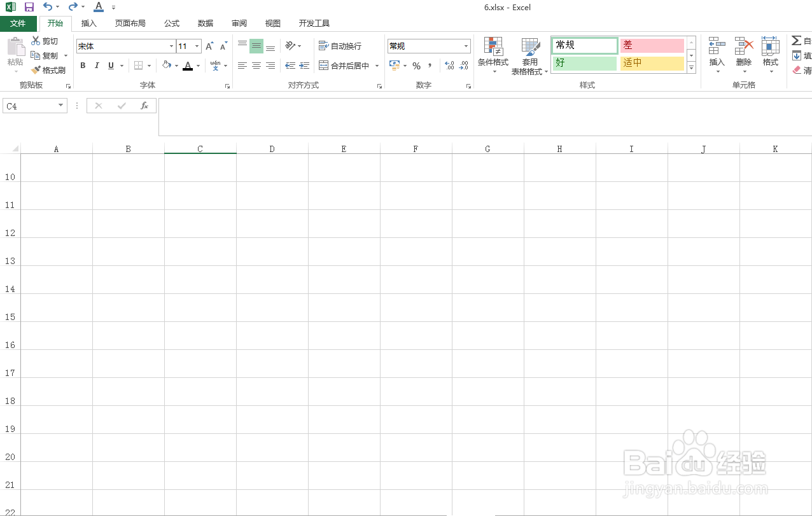Toggle underline formatting

click(x=111, y=66)
